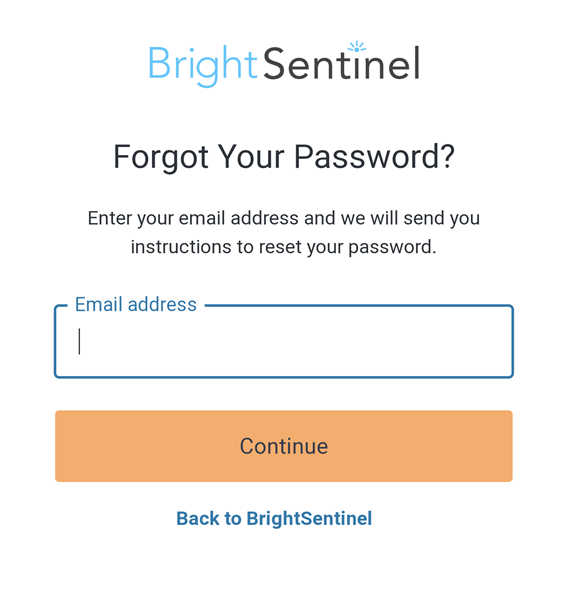Focus the Email address input field
The height and width of the screenshot is (593, 567).
pos(284,342)
